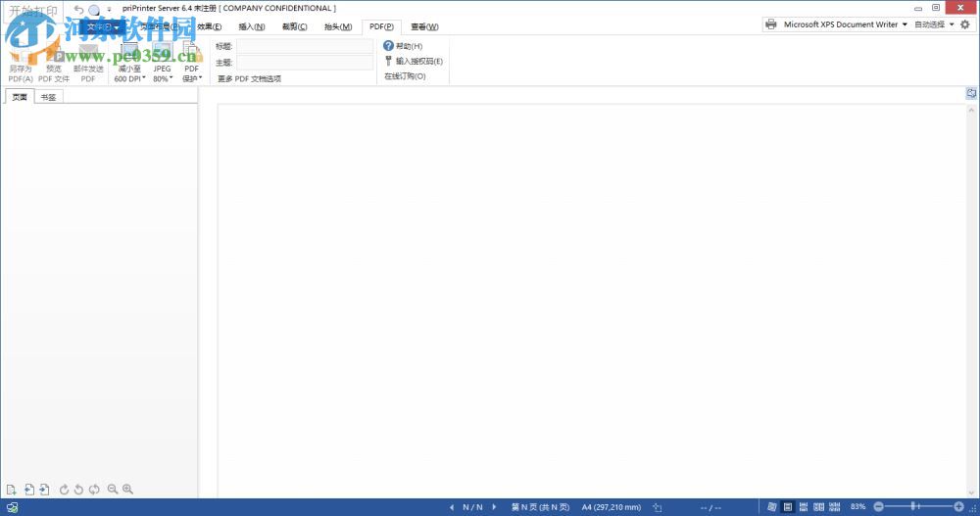The width and height of the screenshot is (980, 516).
Task: Switch to the 3D view mode icon
Action: point(772,507)
